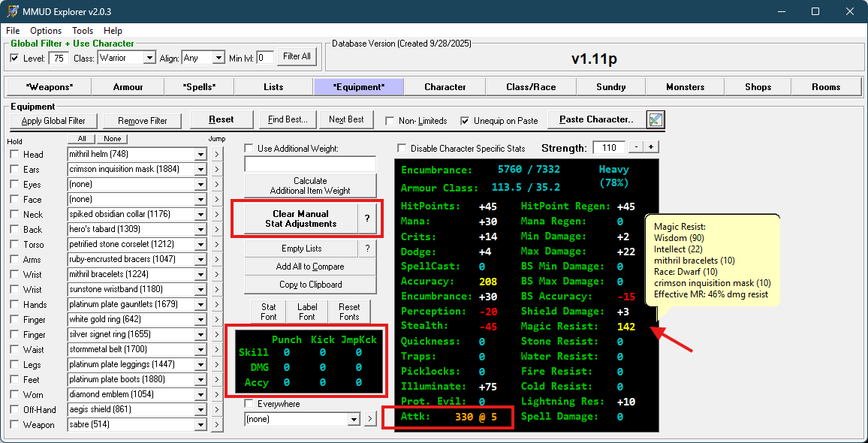This screenshot has height=443, width=868.
Task: Click the jump arrow next to Head slot
Action: click(x=217, y=155)
